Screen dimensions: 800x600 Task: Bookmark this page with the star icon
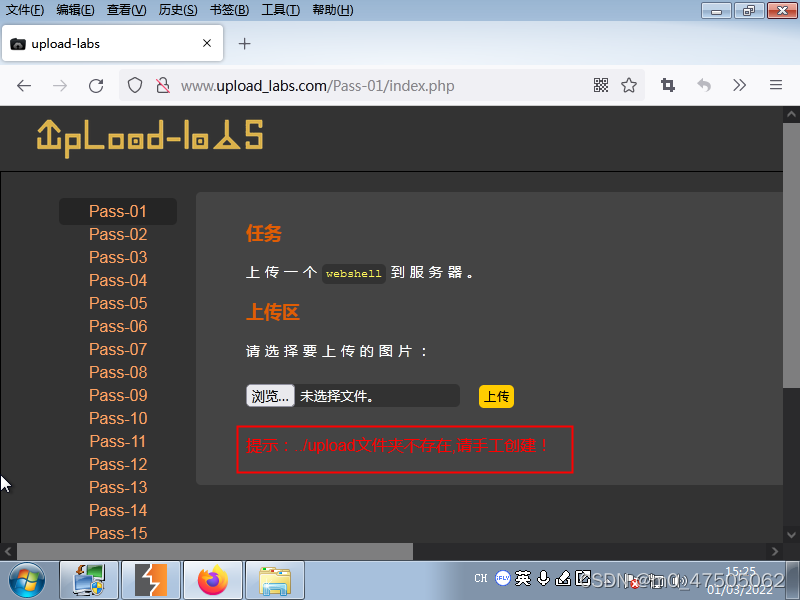click(x=629, y=86)
